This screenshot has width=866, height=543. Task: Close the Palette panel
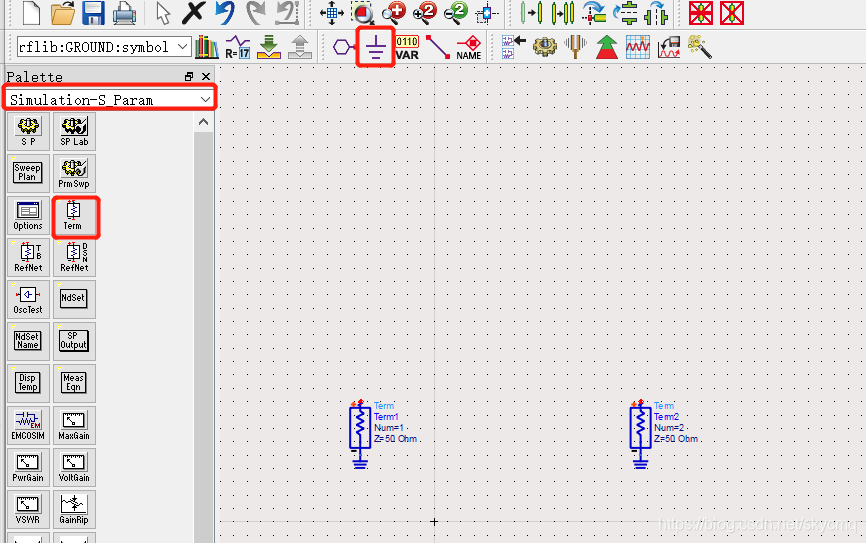(206, 77)
